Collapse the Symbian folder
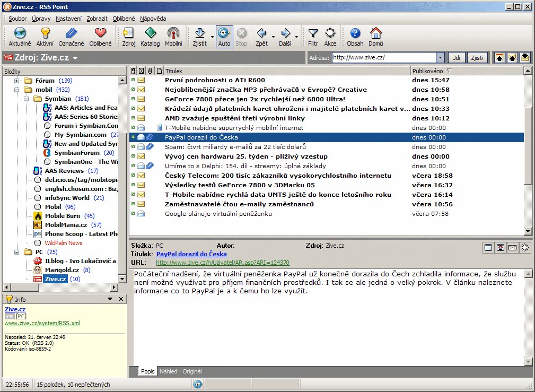This screenshot has height=392, width=535. point(26,99)
